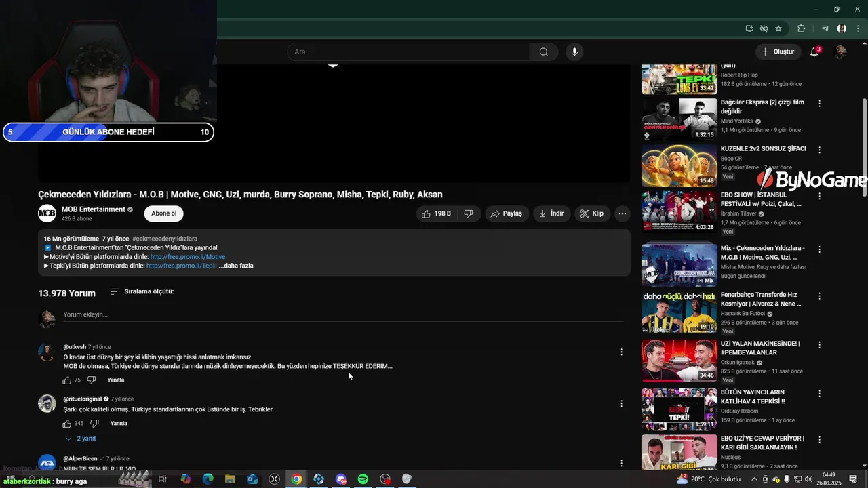Dislike the @ritueloriginal comment
The image size is (868, 488).
coord(95,424)
